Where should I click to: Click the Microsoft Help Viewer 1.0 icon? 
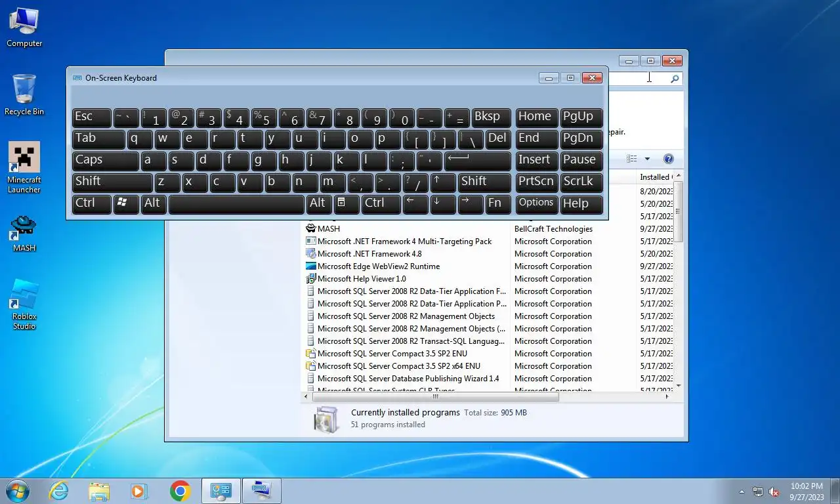click(x=311, y=278)
